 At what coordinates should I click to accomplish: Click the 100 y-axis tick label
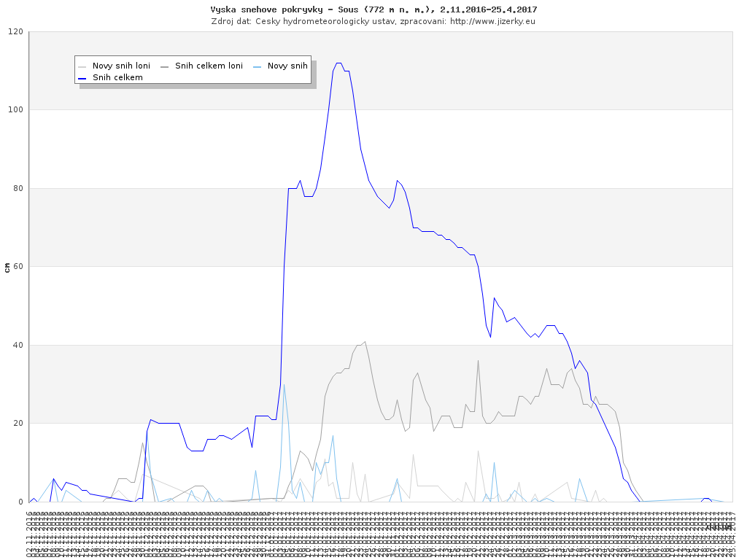click(15, 110)
